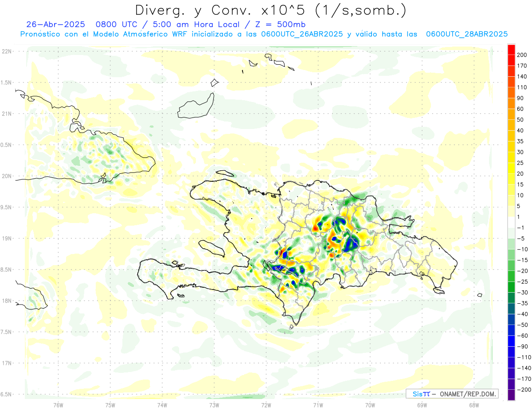Click the '-1' color bar label
Screen dimensions: 532x411
point(521,228)
